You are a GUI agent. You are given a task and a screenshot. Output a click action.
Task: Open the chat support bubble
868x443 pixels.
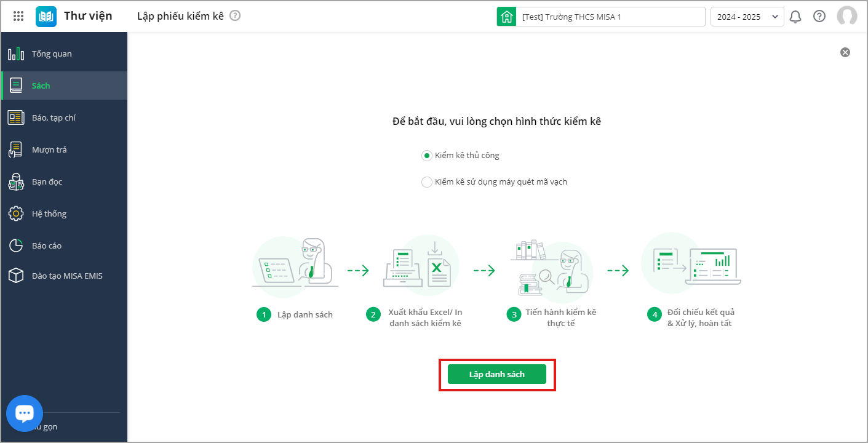pos(25,413)
